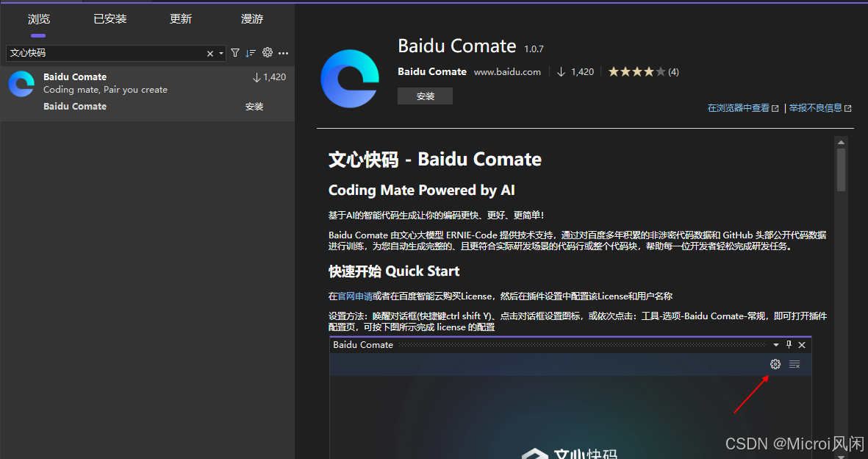
Task: Expand the search history dropdown arrow
Action: [x=221, y=54]
